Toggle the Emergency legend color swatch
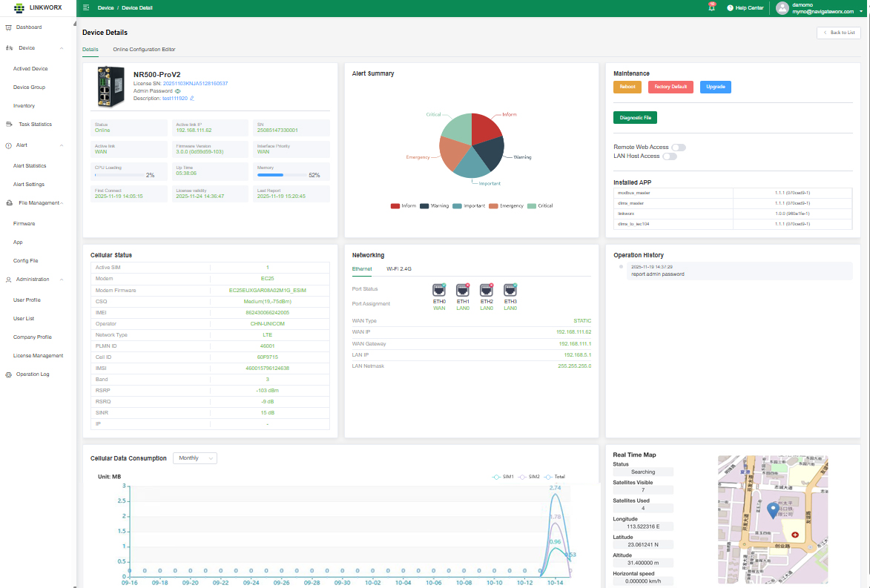Screen dimensions: 870x588 [494, 206]
